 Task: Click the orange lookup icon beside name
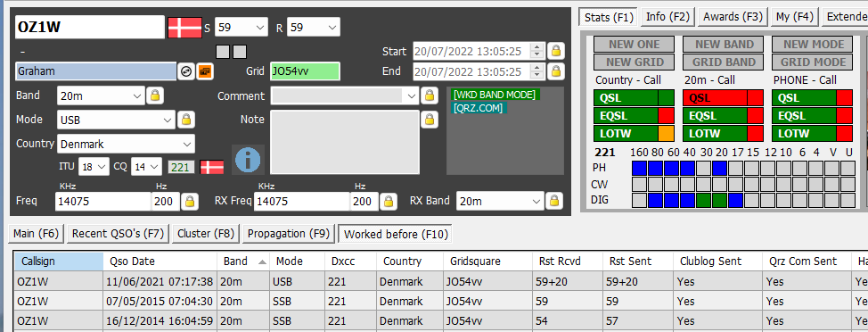[205, 71]
